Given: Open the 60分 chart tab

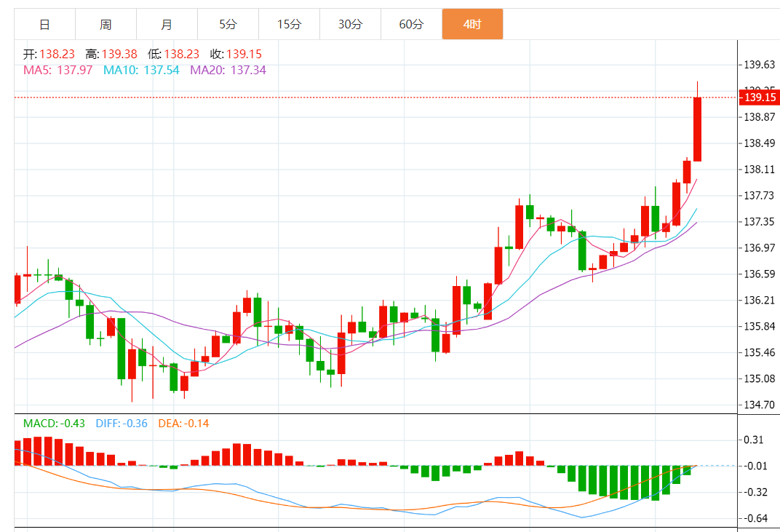Looking at the screenshot, I should 411,24.
